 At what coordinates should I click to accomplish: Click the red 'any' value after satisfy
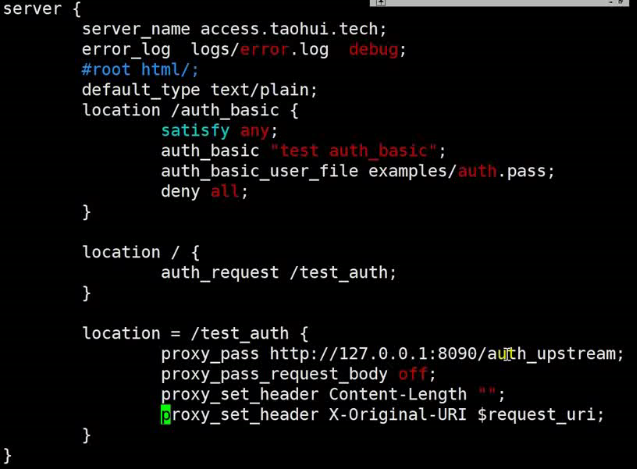tap(255, 131)
